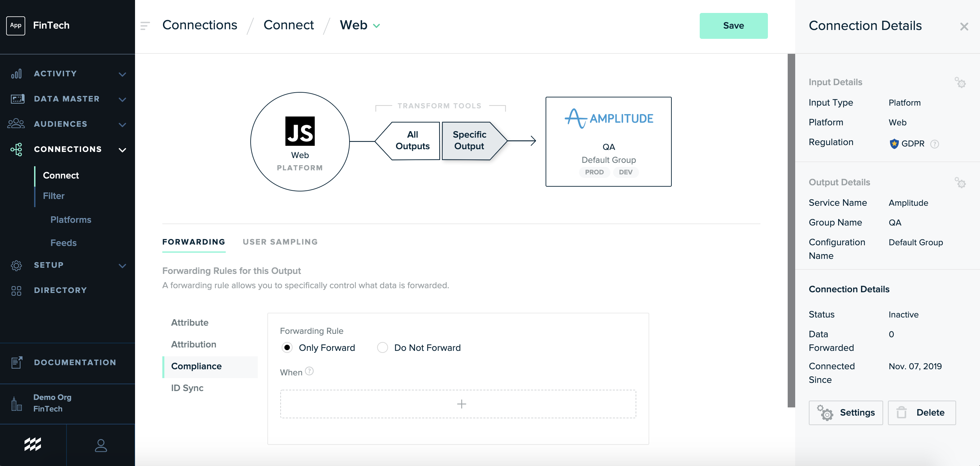
Task: Click the Documentation page icon
Action: click(x=17, y=362)
